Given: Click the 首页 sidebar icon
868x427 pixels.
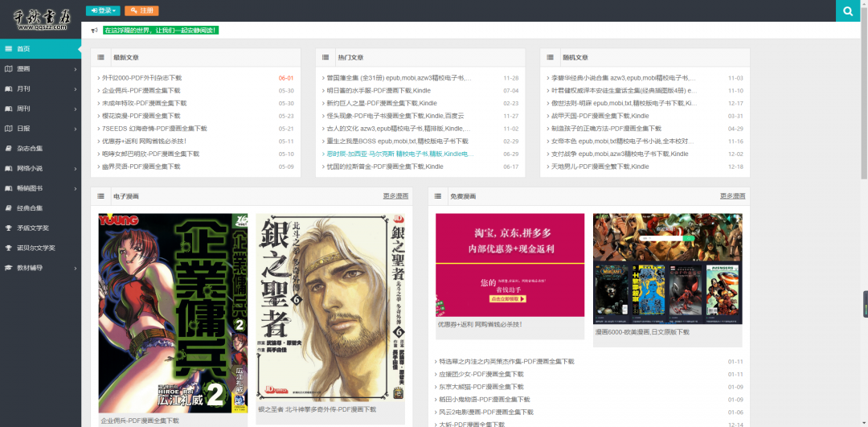Looking at the screenshot, I should click(8, 49).
